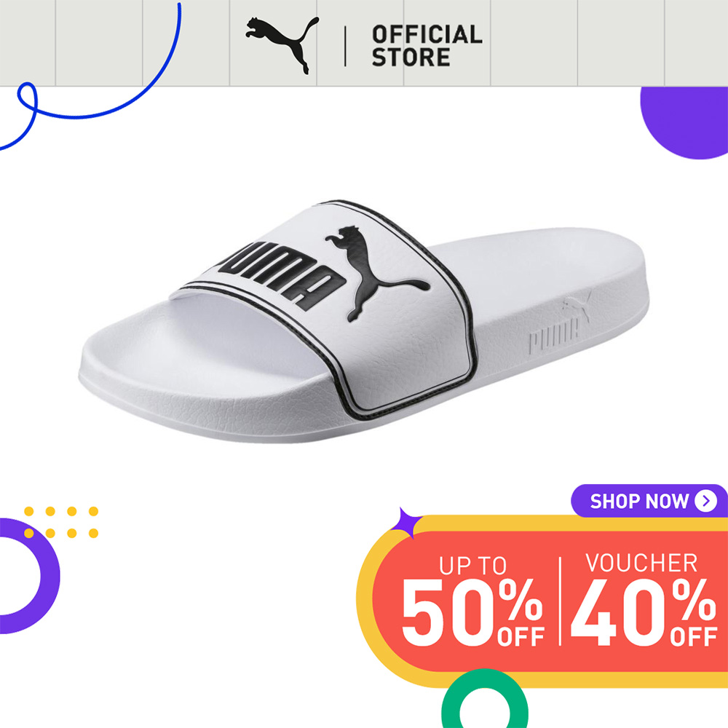Click the embossed cat logo on the sole
Screen dimensions: 728x728
tap(577, 306)
